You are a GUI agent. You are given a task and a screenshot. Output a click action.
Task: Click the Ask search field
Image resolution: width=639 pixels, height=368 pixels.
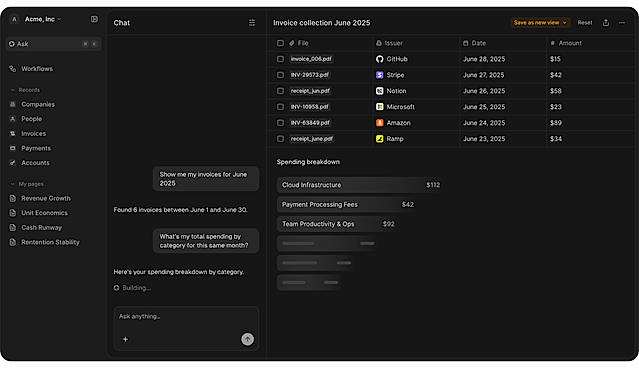[x=54, y=44]
